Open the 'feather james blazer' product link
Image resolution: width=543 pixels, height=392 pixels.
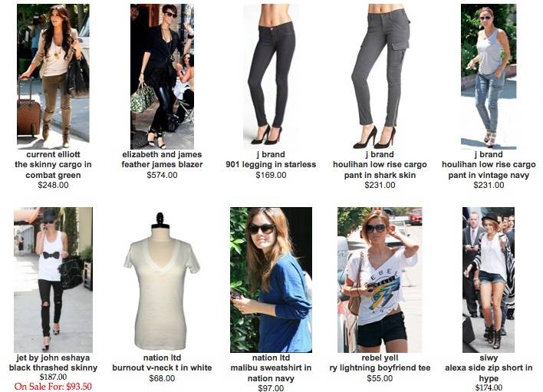tap(162, 164)
